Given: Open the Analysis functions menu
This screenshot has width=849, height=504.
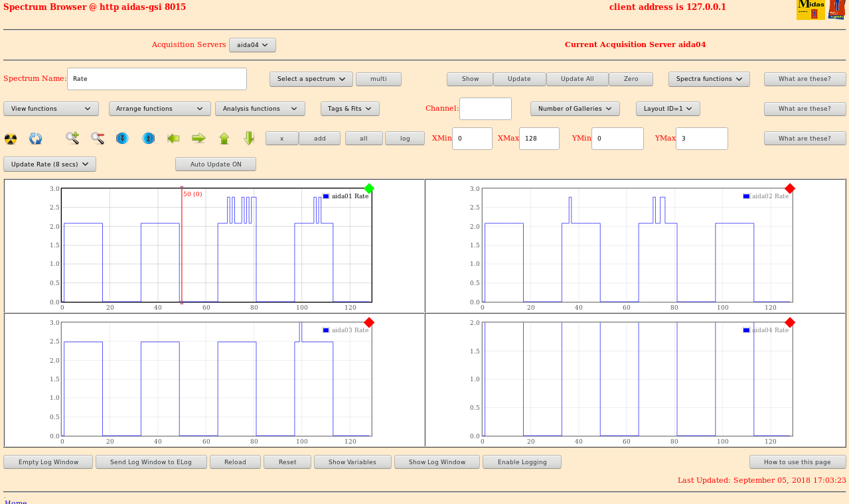Looking at the screenshot, I should point(260,109).
